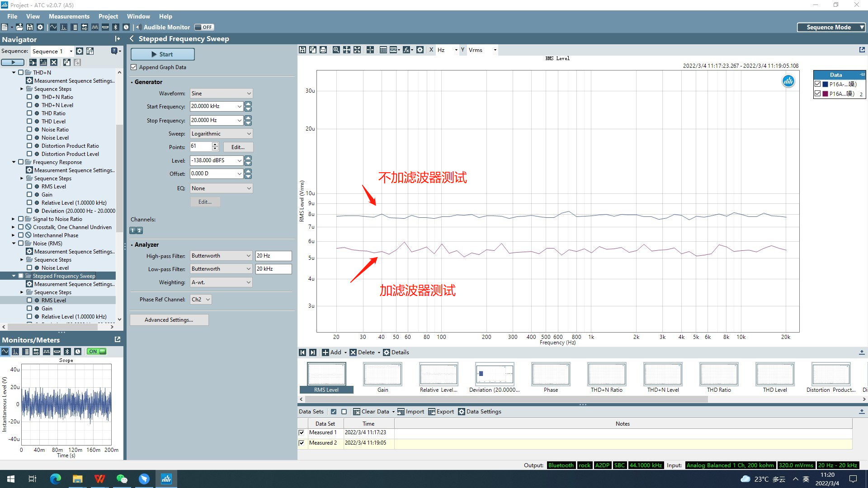Click Advanced Settings button
This screenshot has width=868, height=488.
coord(169,320)
